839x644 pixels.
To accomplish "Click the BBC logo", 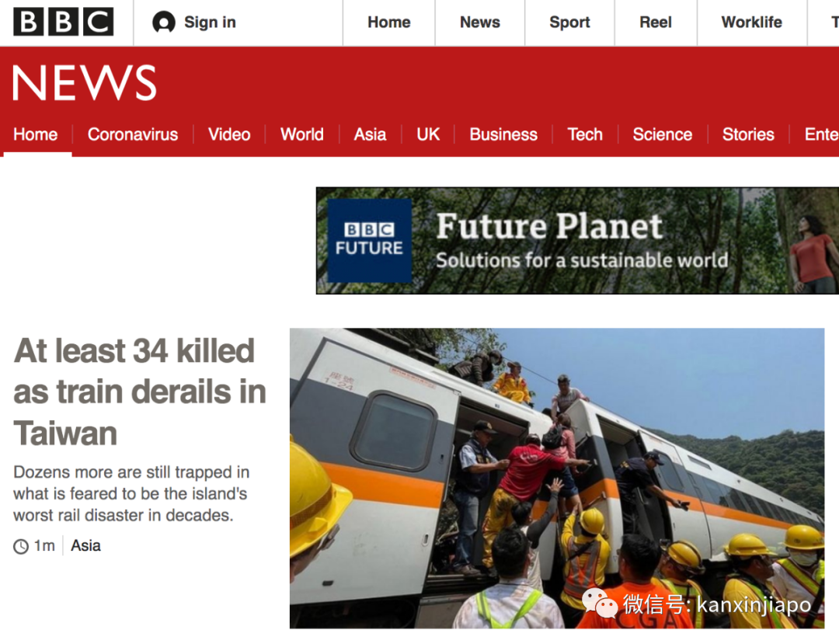I will point(63,22).
